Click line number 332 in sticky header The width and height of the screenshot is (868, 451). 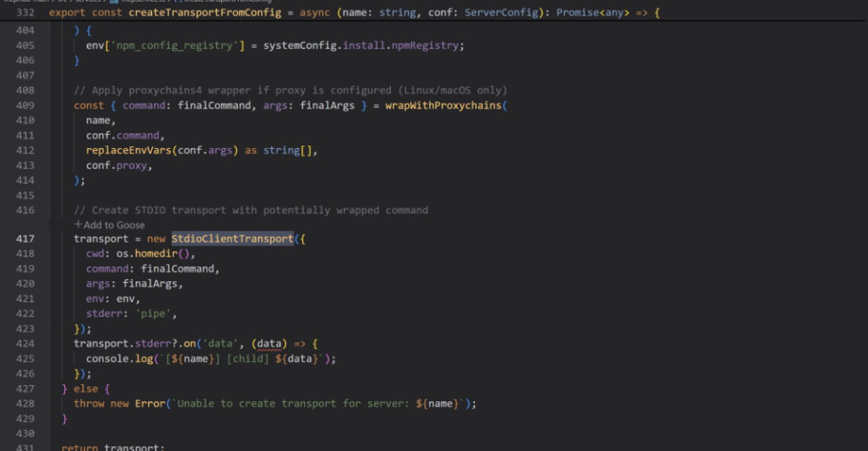[x=25, y=12]
